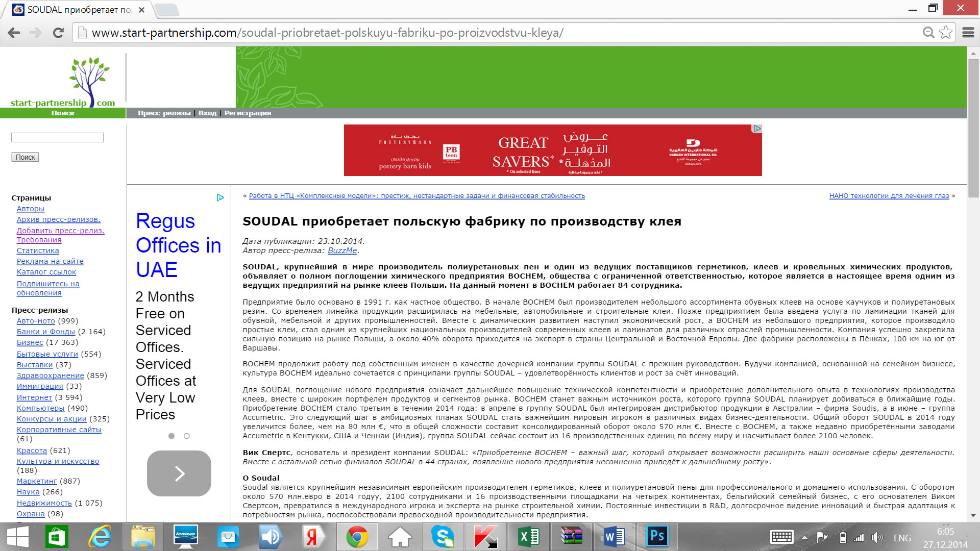The height and width of the screenshot is (551, 980).
Task: Select the second ad carousel dot
Action: coord(187,436)
